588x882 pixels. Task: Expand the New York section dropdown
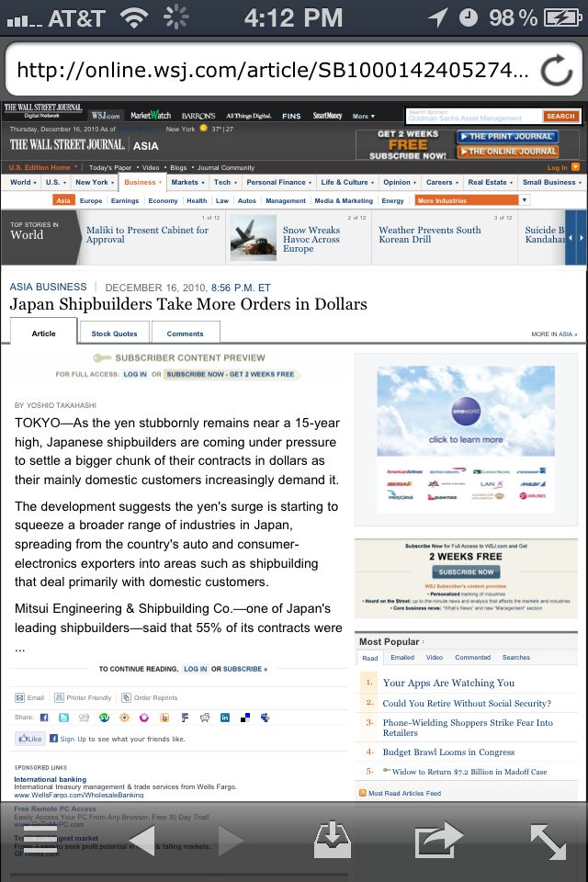point(95,182)
